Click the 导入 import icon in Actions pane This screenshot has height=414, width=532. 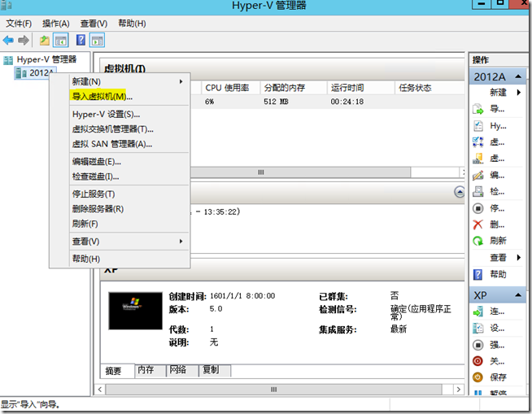click(477, 109)
